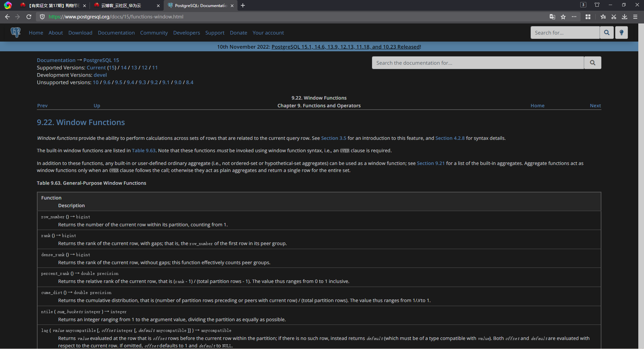Show site security shield info
This screenshot has width=644, height=349.
point(42,17)
